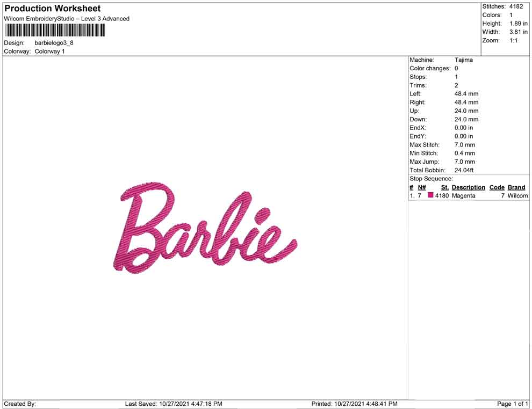Screen dimensions: 532x409
Task: Click the Wilcom EmbroideryStudio Level 3 Advanced text
Action: point(67,19)
